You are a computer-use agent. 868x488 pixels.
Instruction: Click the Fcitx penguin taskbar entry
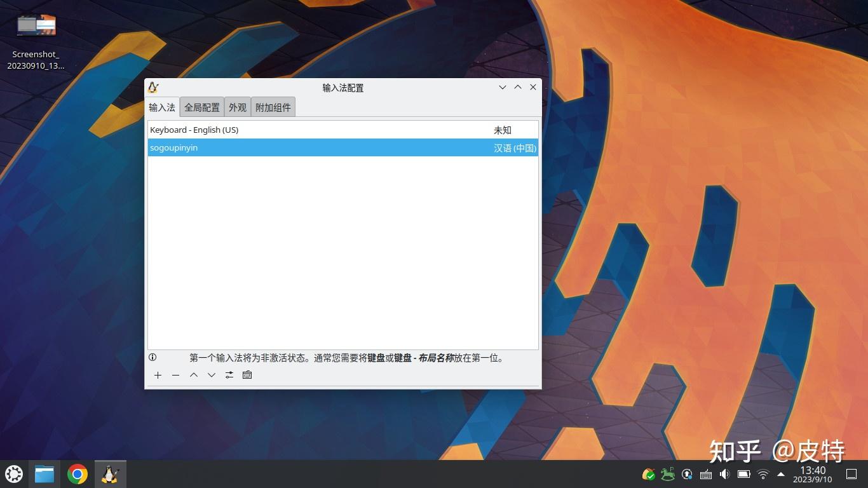[111, 474]
